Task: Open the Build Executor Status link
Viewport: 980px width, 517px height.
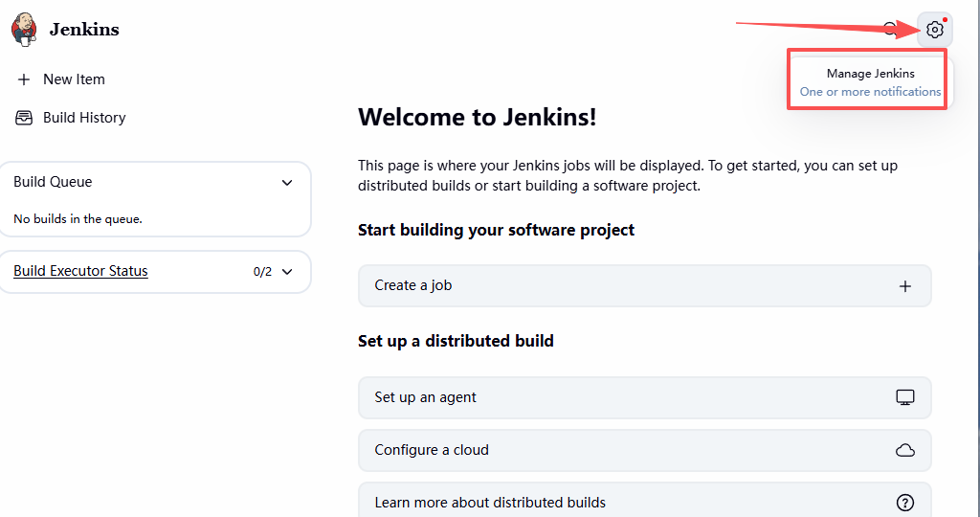Action: tap(80, 271)
